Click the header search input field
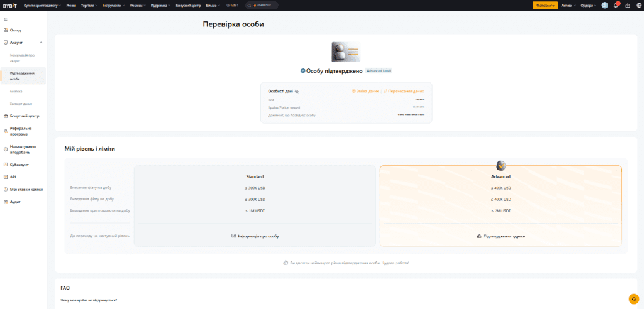 click(x=262, y=5)
